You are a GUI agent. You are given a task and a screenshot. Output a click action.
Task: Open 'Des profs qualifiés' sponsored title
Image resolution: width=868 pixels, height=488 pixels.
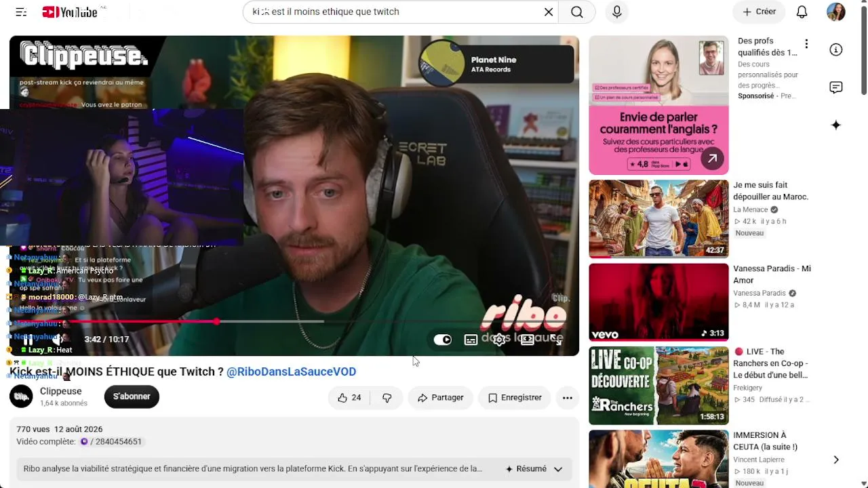(x=767, y=47)
